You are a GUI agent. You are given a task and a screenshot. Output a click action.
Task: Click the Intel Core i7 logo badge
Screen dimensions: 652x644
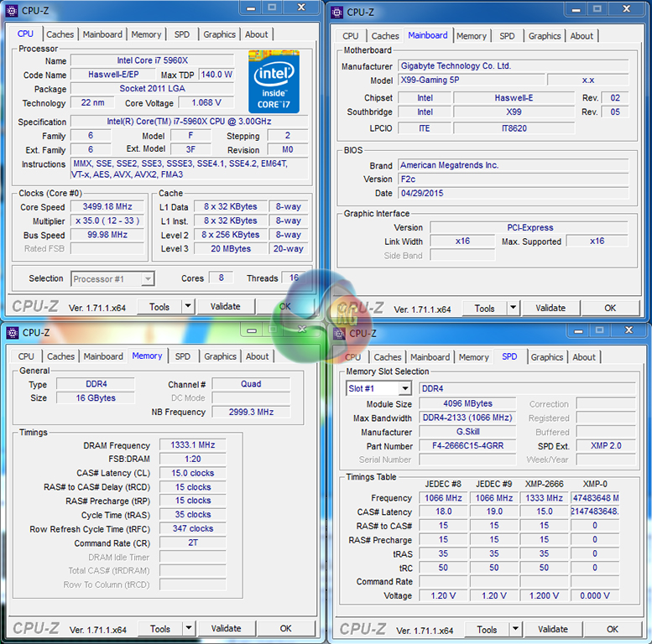pyautogui.click(x=274, y=81)
